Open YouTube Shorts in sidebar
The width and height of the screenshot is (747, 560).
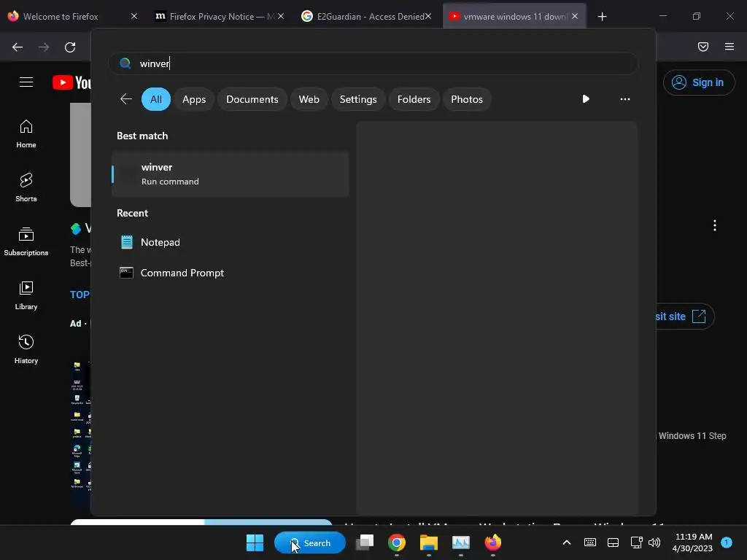pyautogui.click(x=26, y=187)
